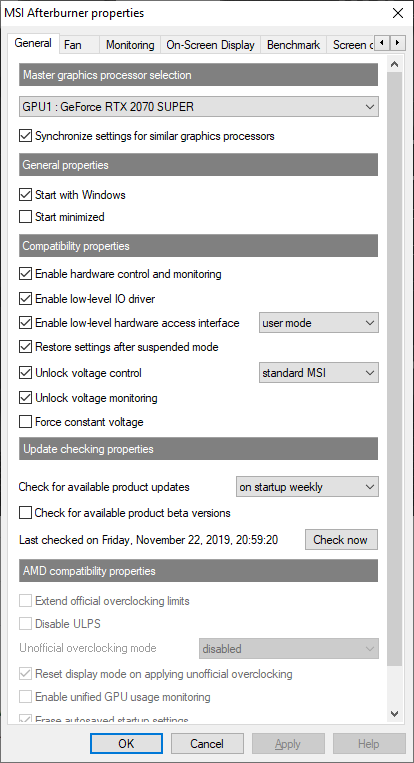Open the partially visible Screen capture tab

[352, 45]
